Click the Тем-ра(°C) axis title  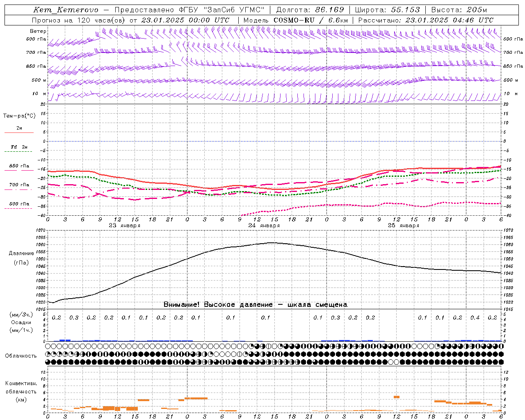(19, 116)
